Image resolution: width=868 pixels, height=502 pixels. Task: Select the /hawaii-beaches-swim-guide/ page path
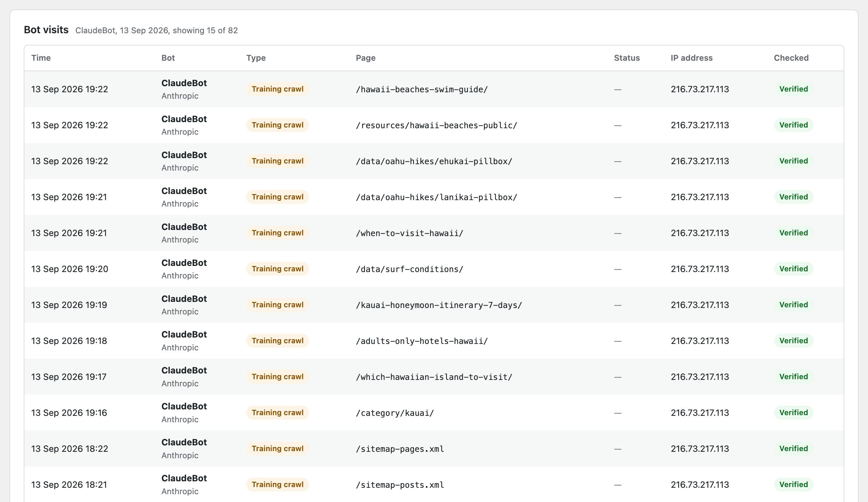tap(421, 90)
